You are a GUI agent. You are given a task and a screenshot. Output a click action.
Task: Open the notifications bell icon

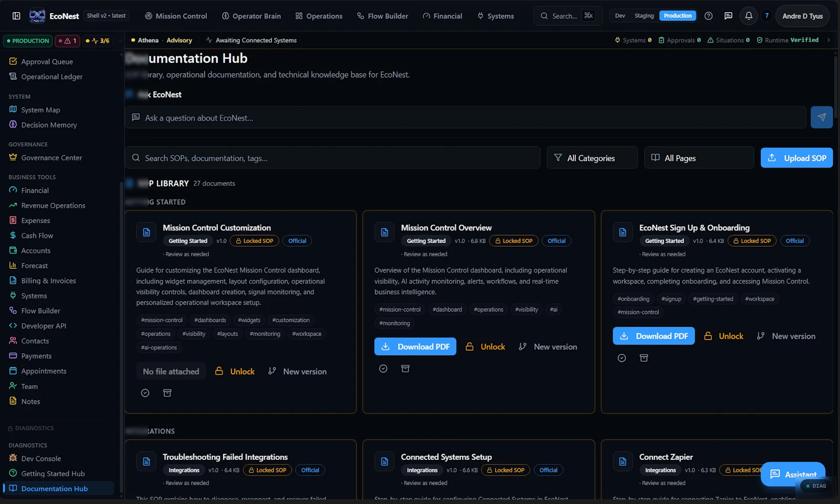click(x=749, y=16)
